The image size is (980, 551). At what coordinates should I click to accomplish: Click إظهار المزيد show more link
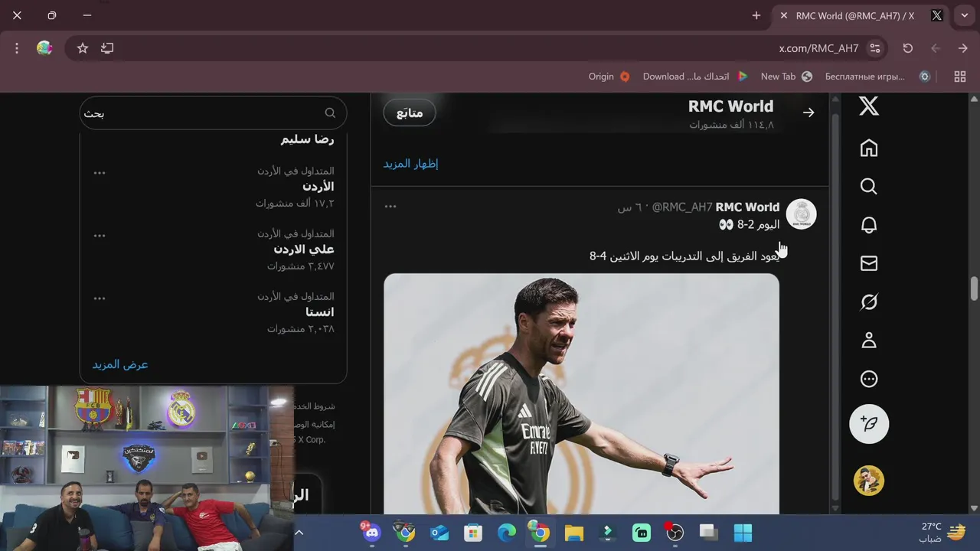click(411, 164)
